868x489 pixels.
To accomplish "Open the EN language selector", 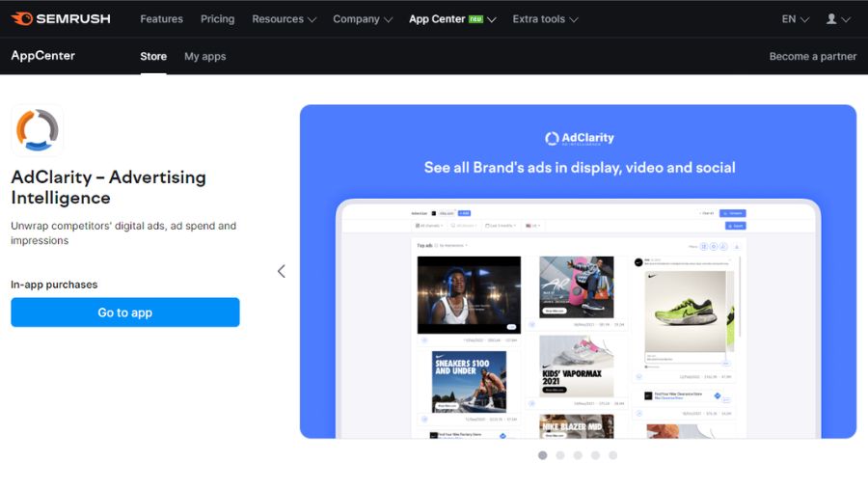I will coord(796,19).
